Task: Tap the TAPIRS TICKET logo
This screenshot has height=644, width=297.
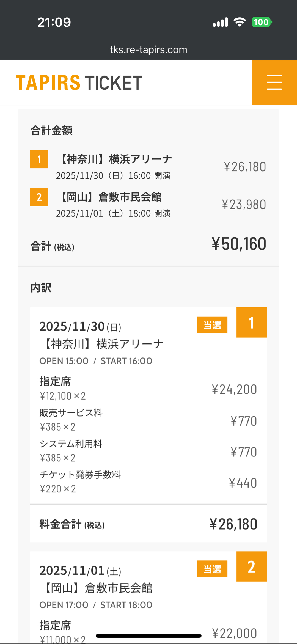Action: tap(79, 83)
